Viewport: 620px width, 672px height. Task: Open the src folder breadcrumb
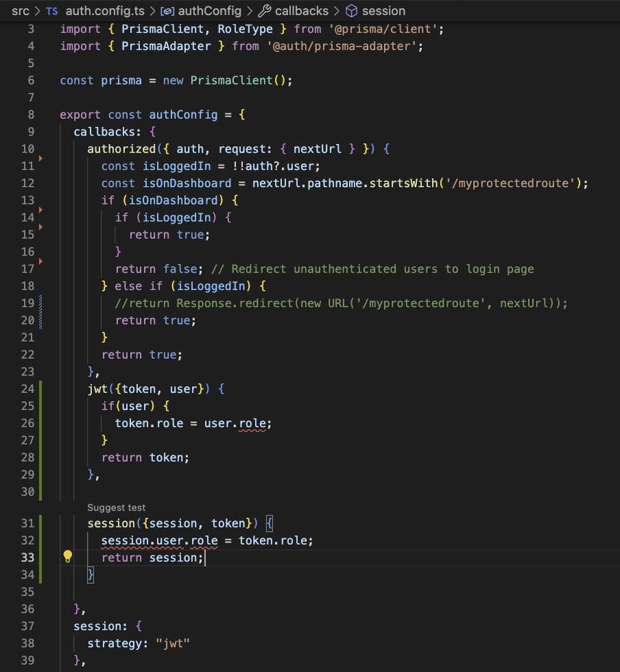click(21, 11)
